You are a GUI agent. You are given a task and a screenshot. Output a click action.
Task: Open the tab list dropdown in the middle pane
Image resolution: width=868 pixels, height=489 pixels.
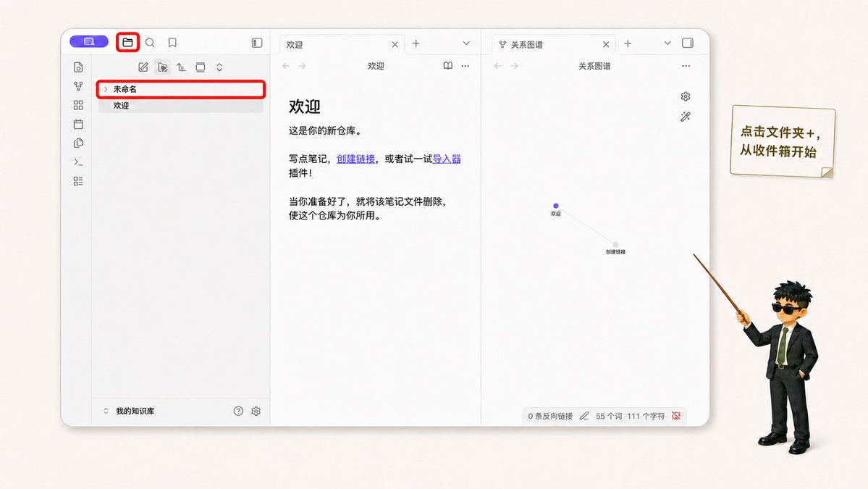pos(466,43)
